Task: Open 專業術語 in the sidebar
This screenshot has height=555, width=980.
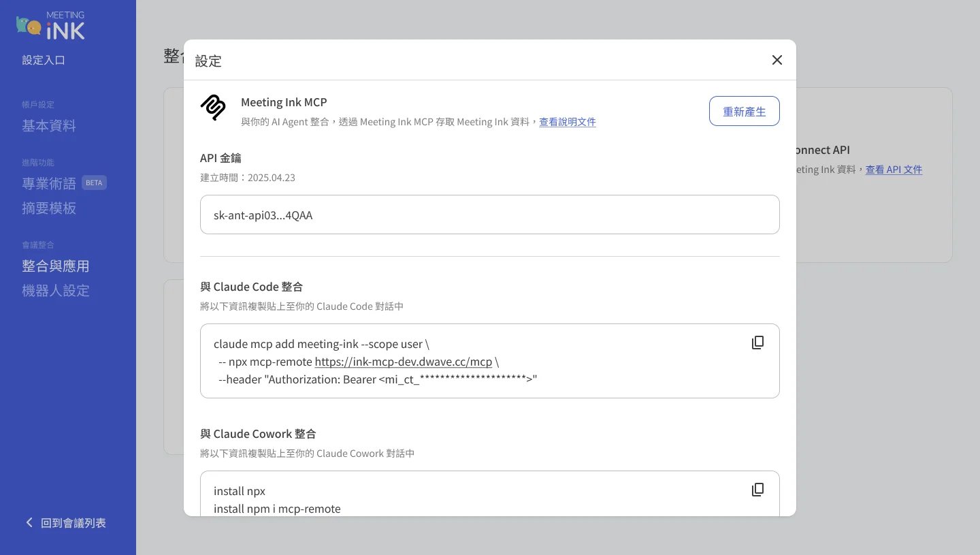Action: 49,183
